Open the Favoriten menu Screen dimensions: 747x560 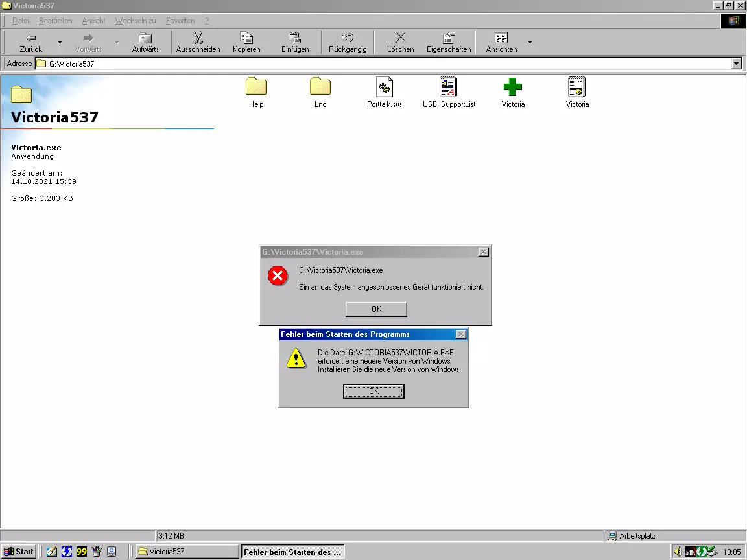180,21
